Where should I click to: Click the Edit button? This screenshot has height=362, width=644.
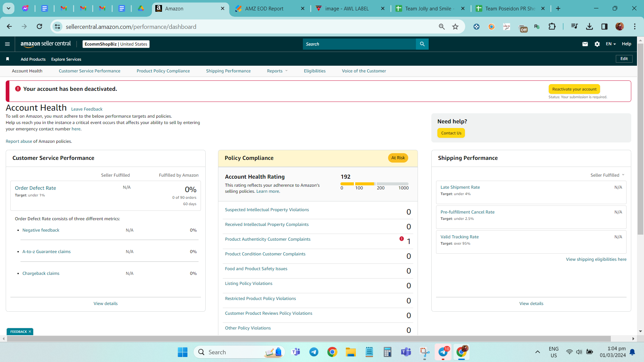(624, 59)
